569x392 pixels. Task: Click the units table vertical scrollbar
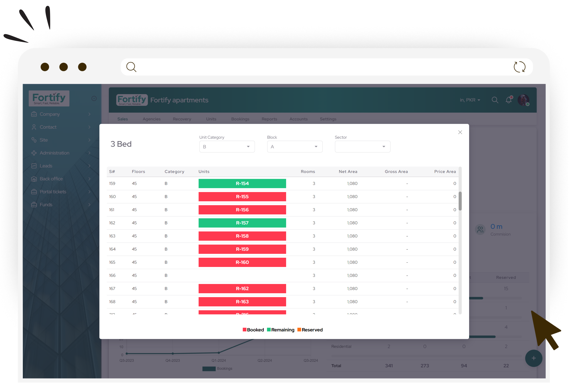pos(460,201)
